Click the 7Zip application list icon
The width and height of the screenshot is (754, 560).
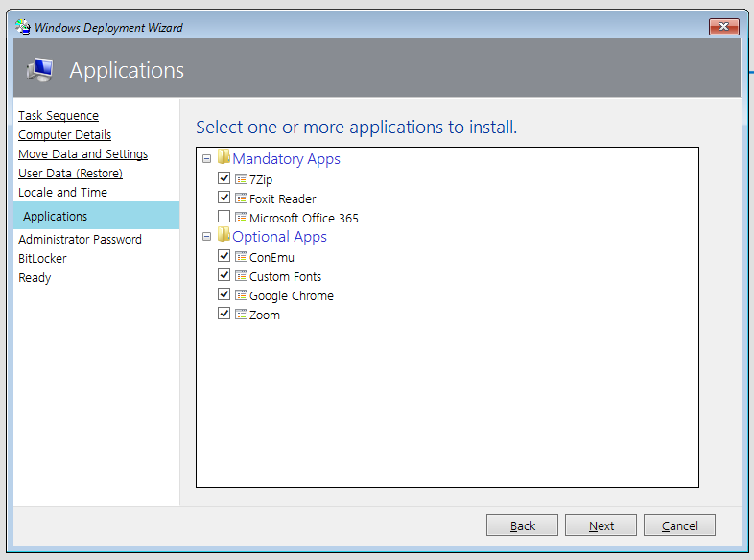pos(241,179)
